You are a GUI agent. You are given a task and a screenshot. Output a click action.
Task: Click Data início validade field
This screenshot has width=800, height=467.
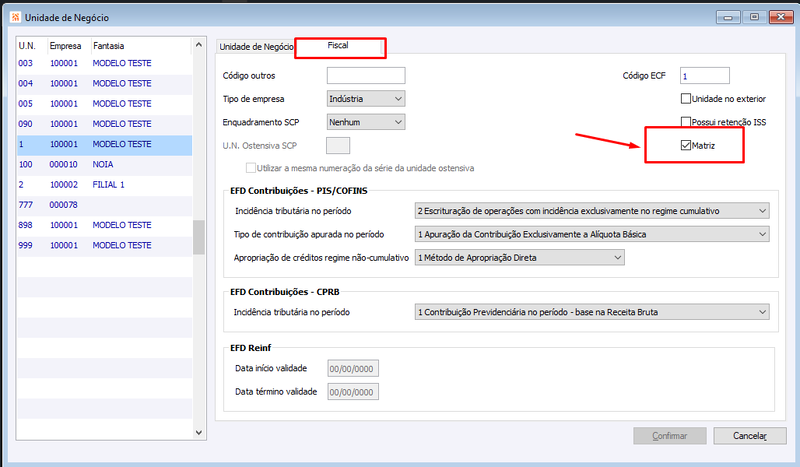(353, 368)
